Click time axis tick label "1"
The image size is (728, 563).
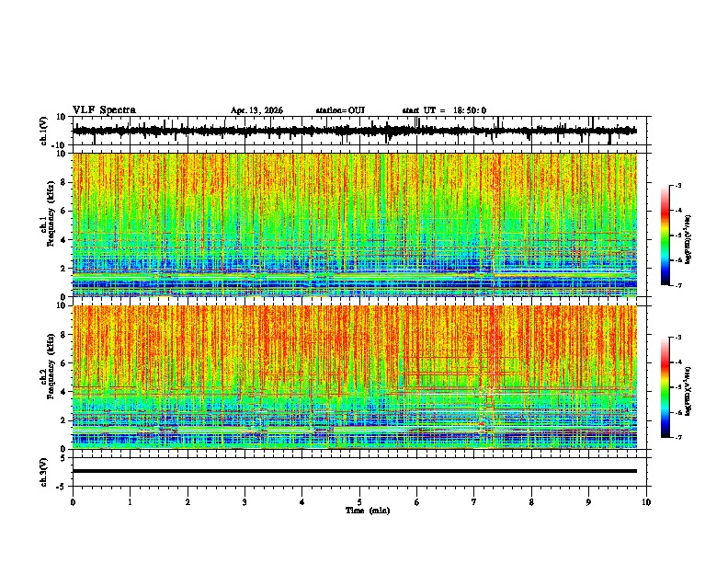point(130,502)
